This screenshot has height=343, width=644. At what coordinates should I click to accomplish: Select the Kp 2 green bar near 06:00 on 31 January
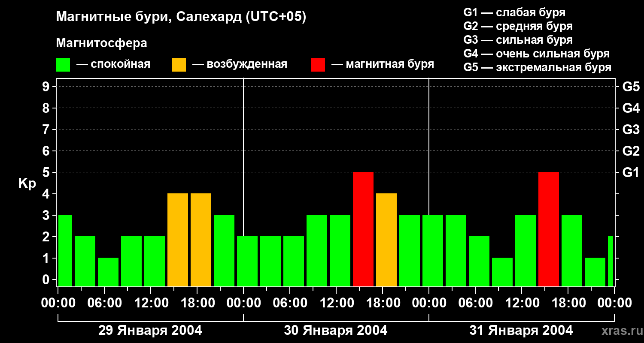(x=479, y=262)
